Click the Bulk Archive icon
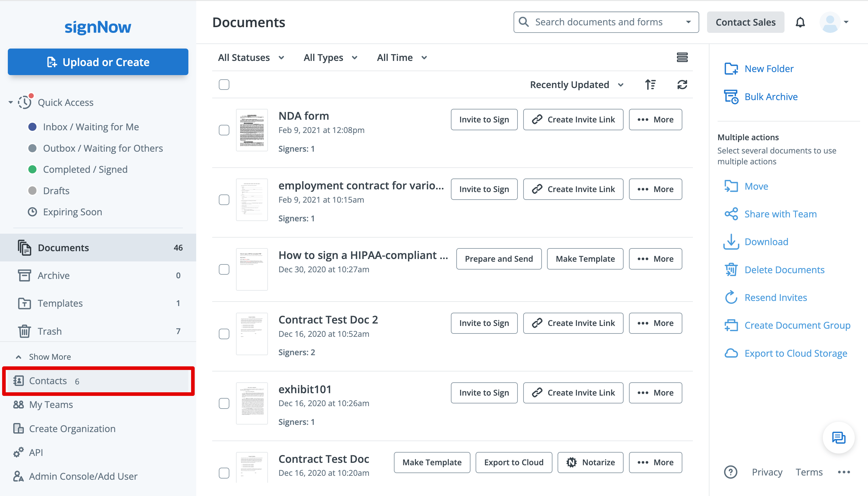This screenshot has height=496, width=868. point(731,97)
